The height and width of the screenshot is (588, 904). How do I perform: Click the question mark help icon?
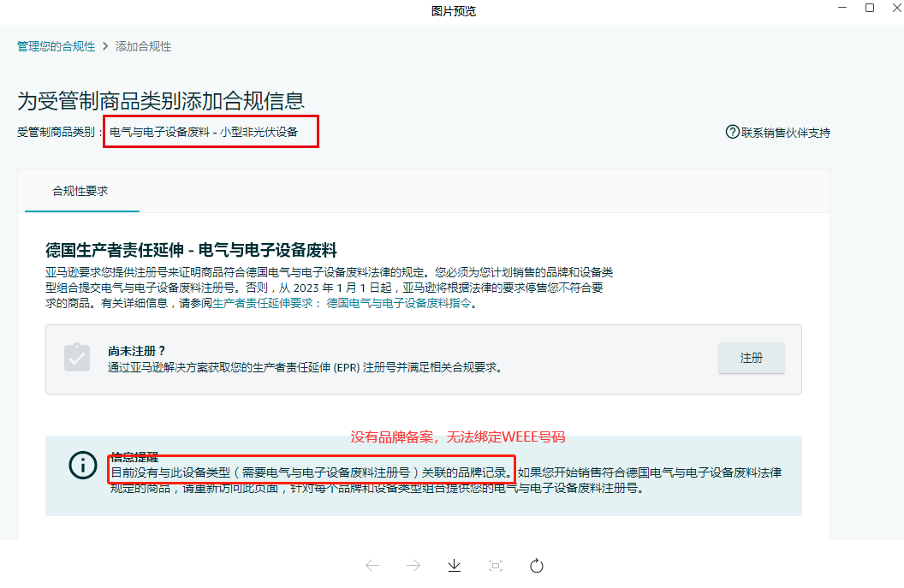pyautogui.click(x=732, y=132)
